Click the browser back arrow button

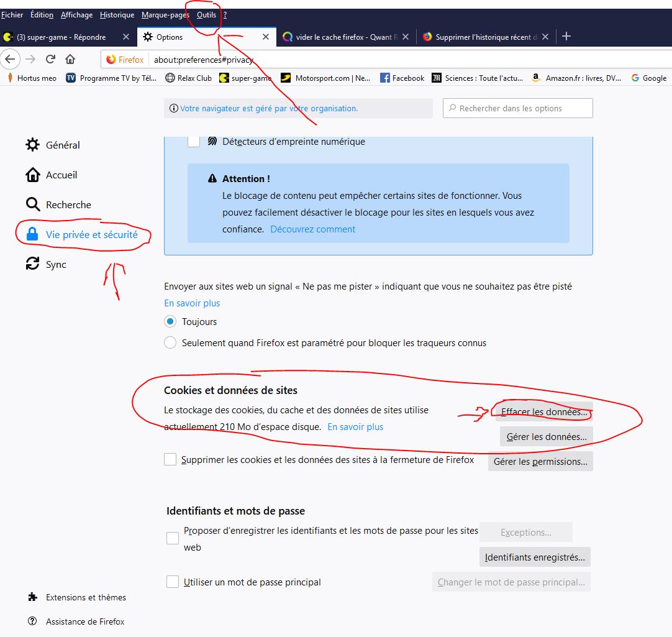click(9, 60)
